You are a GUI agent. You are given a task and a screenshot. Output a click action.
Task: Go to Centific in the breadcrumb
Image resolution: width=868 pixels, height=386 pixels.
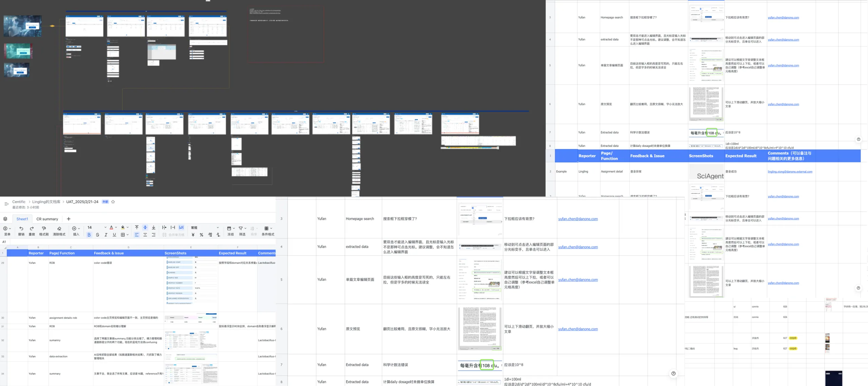coord(19,202)
